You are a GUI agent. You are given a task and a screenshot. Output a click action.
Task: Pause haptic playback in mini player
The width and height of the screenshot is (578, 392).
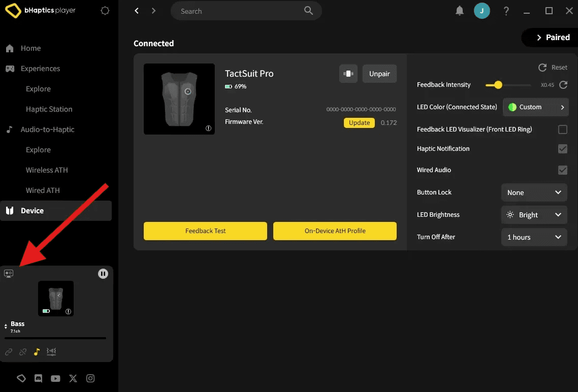coord(103,274)
